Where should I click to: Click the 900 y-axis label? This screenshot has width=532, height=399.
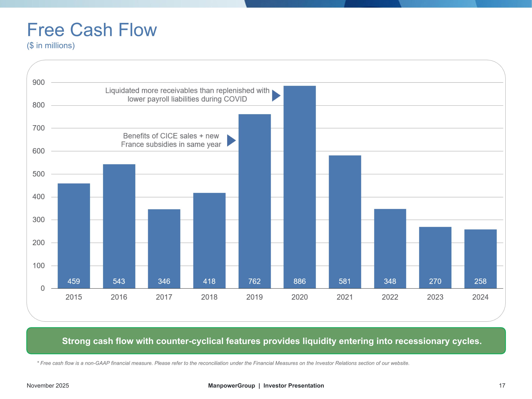coord(38,82)
